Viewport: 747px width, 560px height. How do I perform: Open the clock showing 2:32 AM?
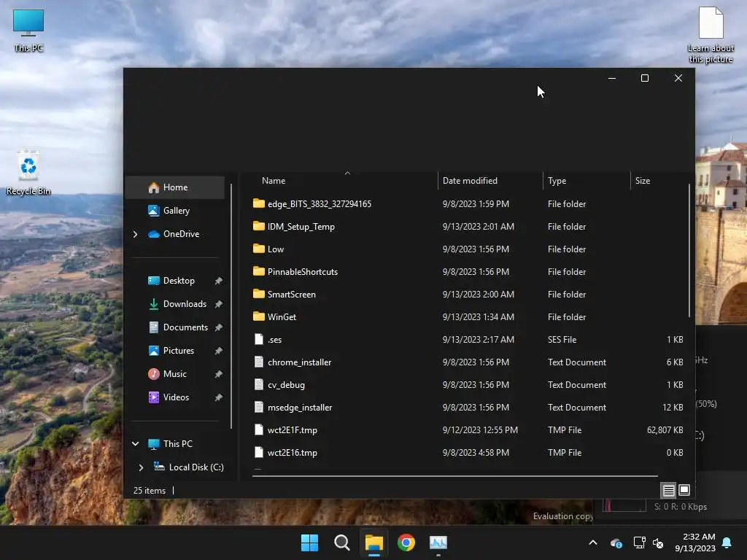[x=695, y=542]
